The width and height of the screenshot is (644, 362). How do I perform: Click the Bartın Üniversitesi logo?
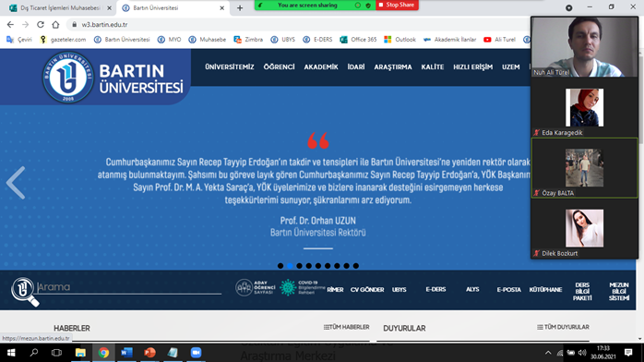[x=113, y=78]
